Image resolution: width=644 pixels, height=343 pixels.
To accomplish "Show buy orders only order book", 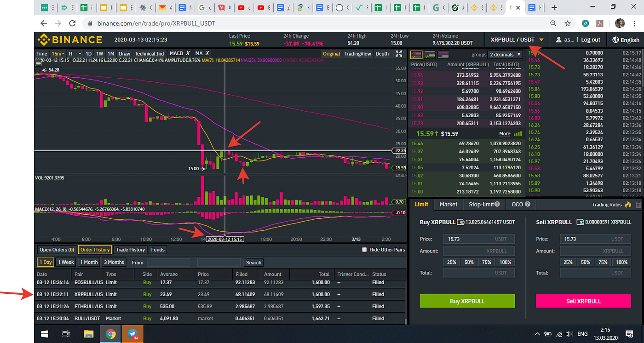I will point(430,54).
